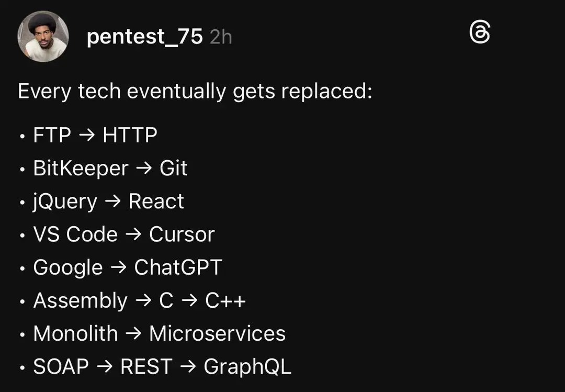Click the word Google
565x392 pixels.
coord(68,267)
